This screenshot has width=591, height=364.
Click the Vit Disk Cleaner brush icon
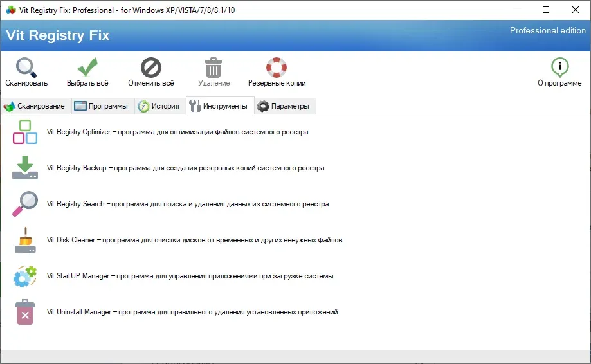(25, 240)
